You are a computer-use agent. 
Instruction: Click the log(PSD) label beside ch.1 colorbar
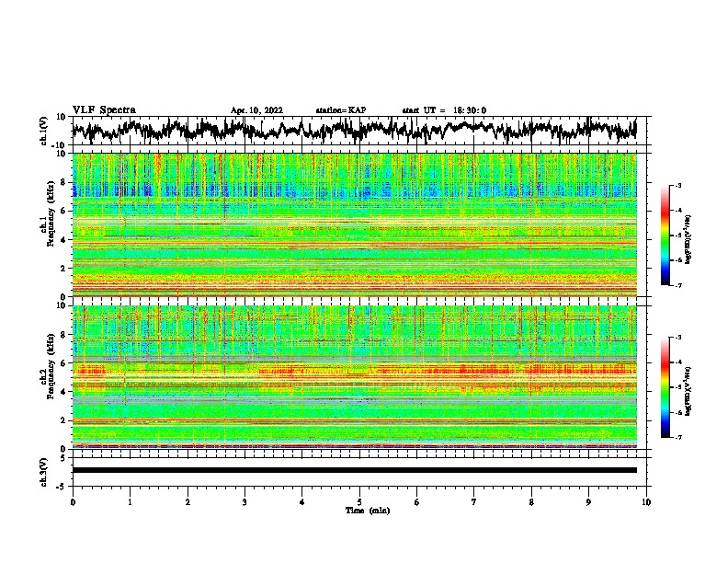(688, 239)
